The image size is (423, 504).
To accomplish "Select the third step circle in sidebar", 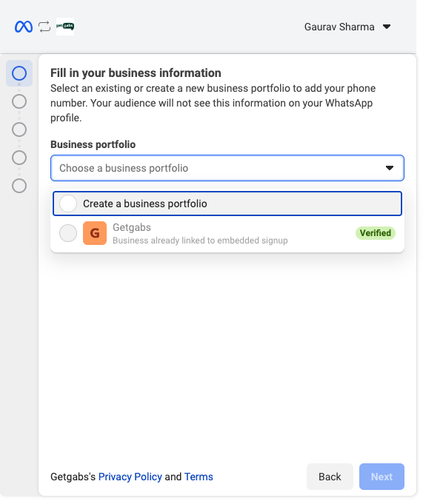I will 19,130.
